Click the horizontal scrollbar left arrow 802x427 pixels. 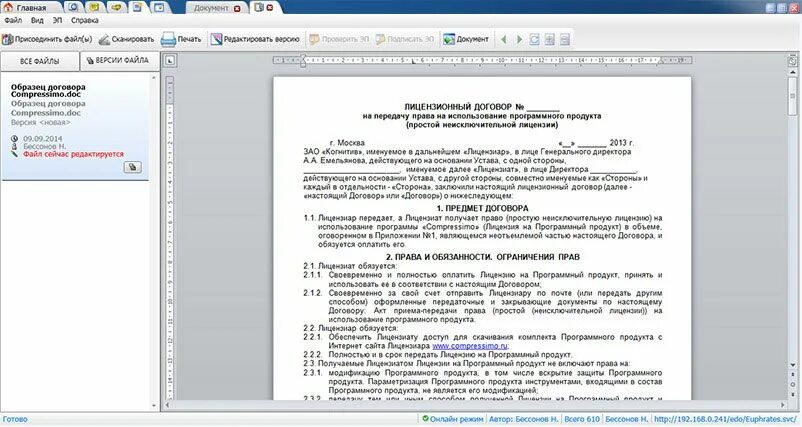click(x=166, y=406)
